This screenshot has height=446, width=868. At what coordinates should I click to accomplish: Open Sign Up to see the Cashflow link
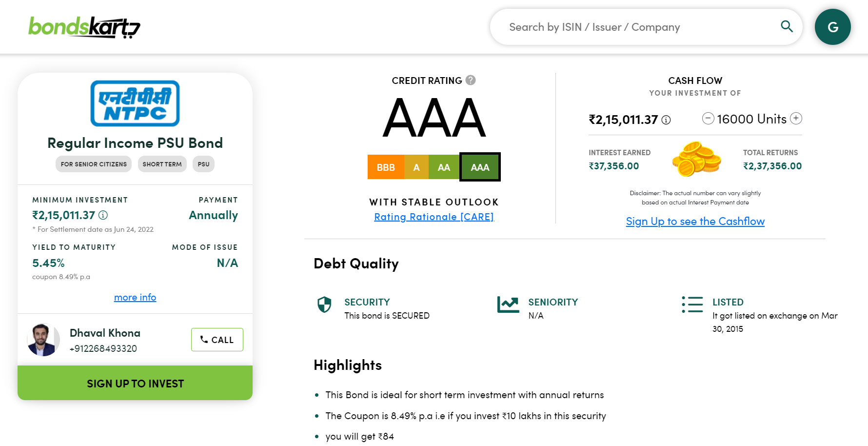pyautogui.click(x=695, y=222)
